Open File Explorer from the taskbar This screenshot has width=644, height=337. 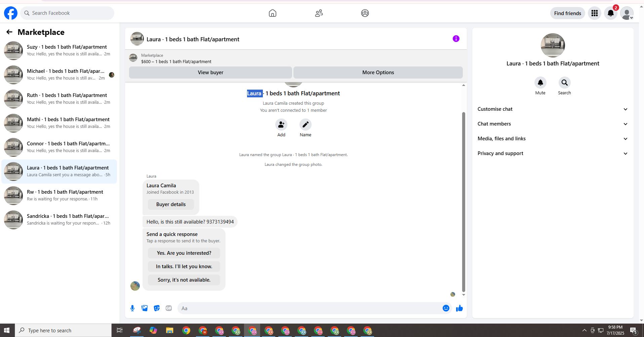pyautogui.click(x=169, y=330)
